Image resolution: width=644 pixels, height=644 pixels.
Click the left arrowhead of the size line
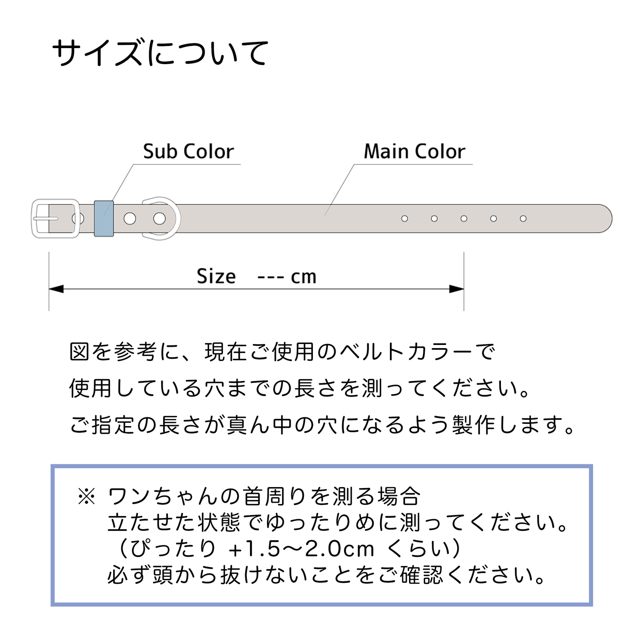tap(56, 289)
